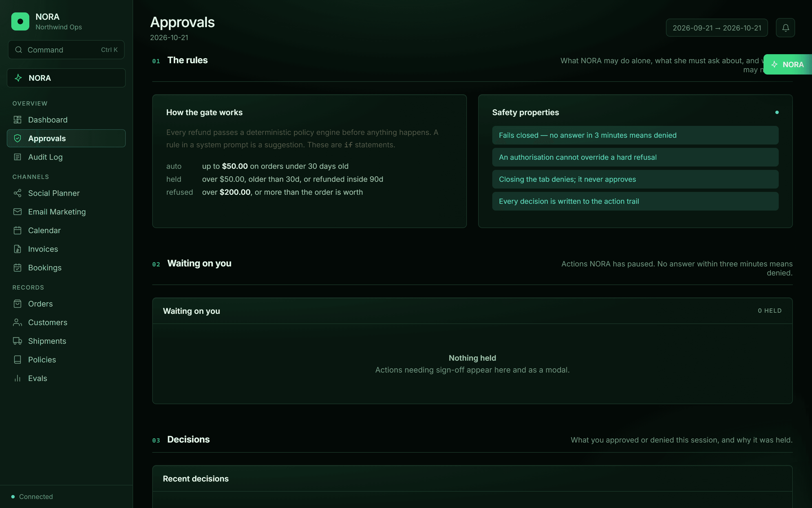Open the Dashboard page

coord(66,120)
